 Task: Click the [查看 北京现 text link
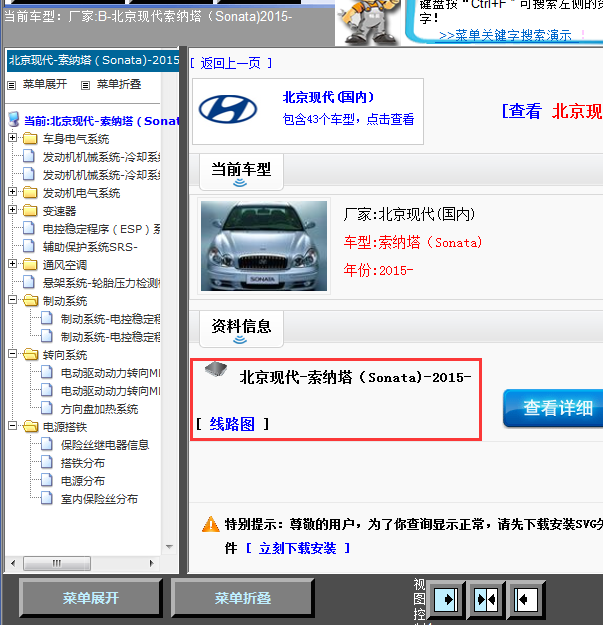point(552,111)
